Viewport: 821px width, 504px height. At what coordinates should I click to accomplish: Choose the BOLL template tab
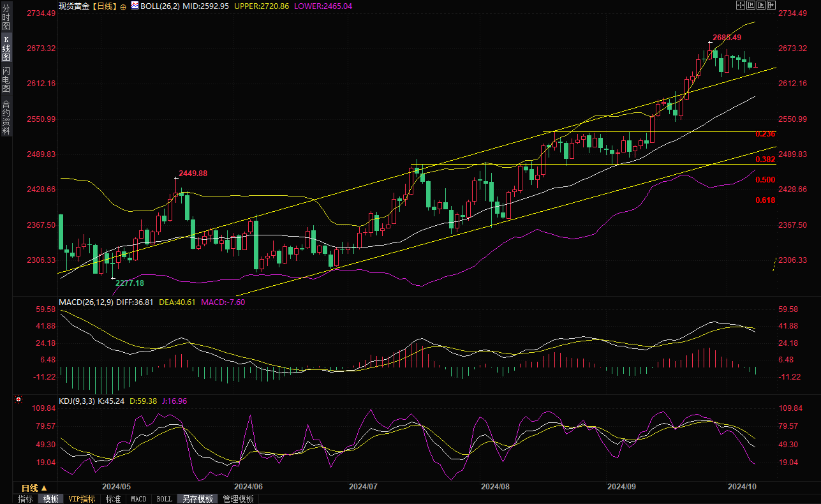coord(164,499)
